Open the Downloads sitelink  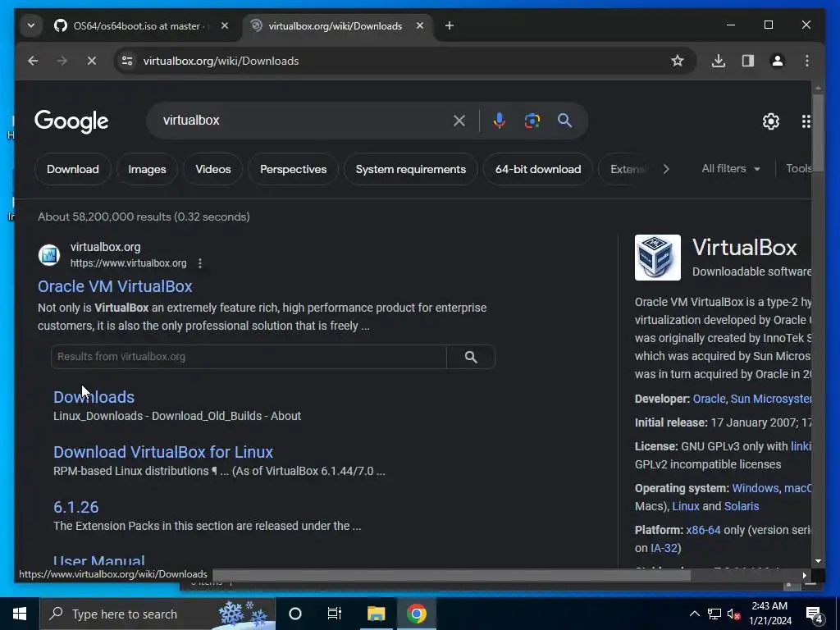coord(94,397)
